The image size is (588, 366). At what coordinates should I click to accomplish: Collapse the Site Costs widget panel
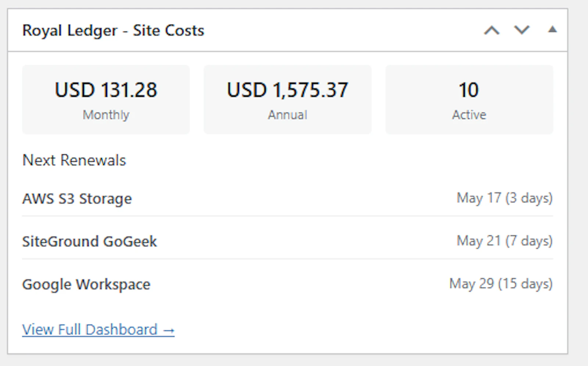tap(552, 29)
